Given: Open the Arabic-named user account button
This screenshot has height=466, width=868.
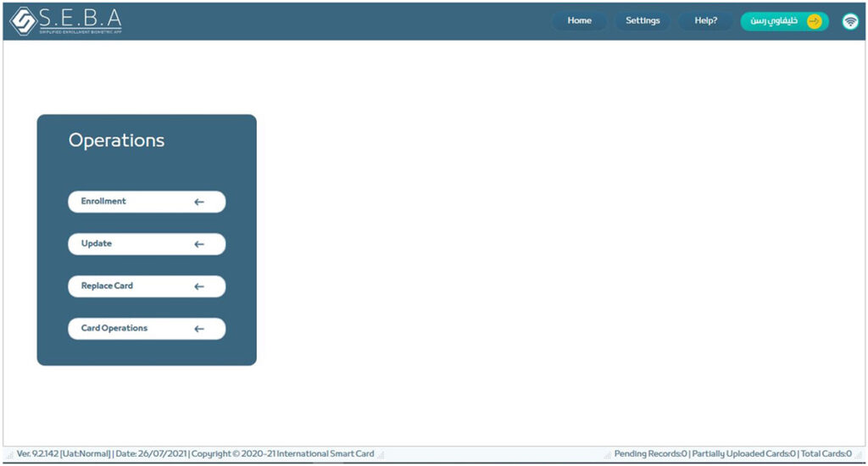Looking at the screenshot, I should point(784,21).
